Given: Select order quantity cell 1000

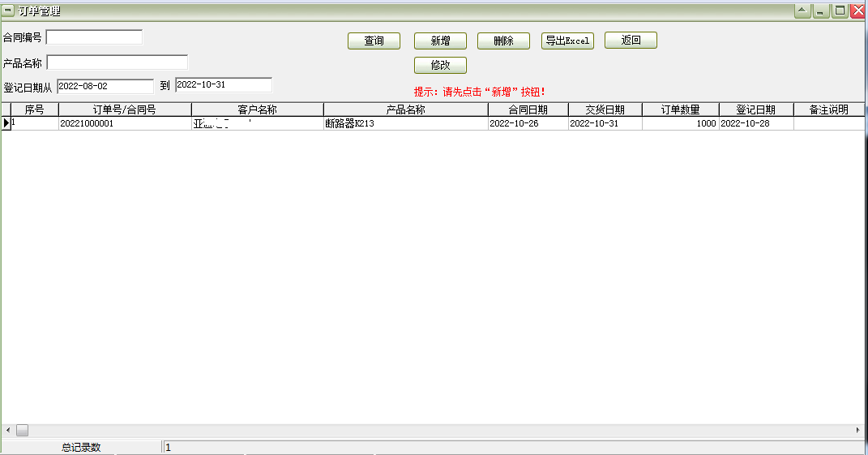Looking at the screenshot, I should pyautogui.click(x=680, y=123).
